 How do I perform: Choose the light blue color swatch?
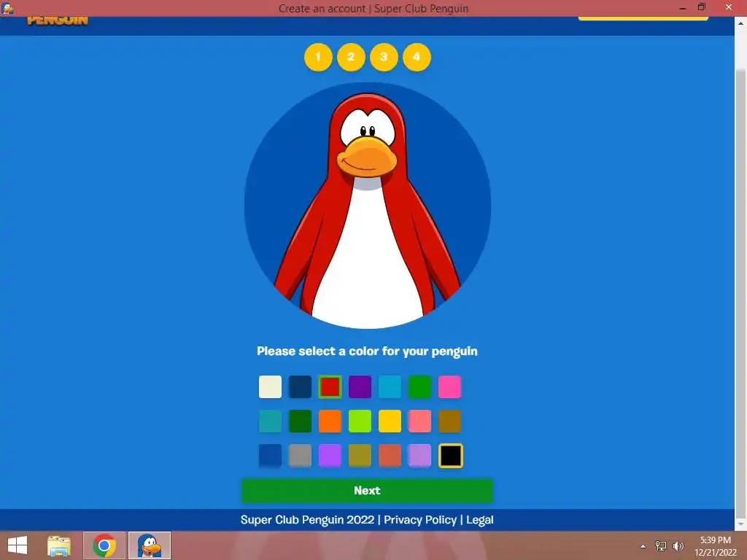pos(390,386)
